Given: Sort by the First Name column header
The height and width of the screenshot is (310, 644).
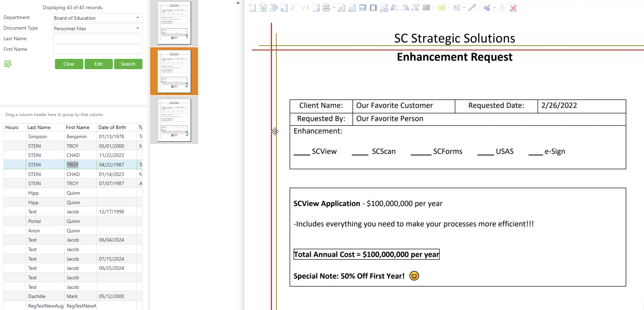Looking at the screenshot, I should click(80, 127).
